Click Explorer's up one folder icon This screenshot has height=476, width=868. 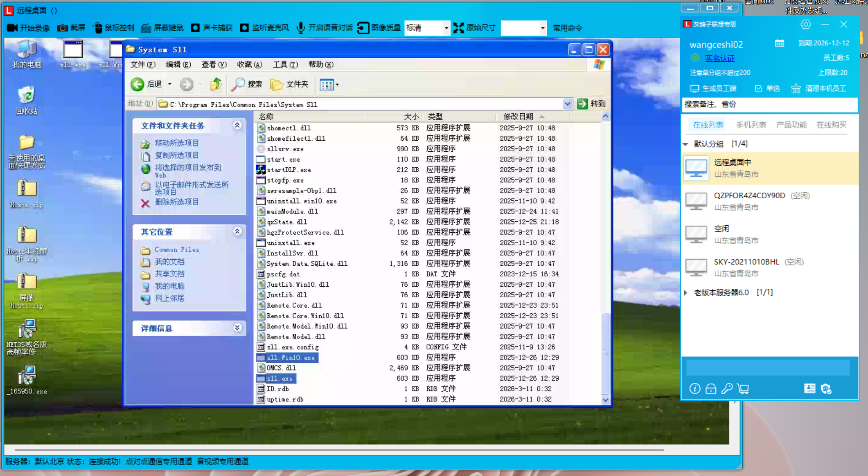[216, 84]
